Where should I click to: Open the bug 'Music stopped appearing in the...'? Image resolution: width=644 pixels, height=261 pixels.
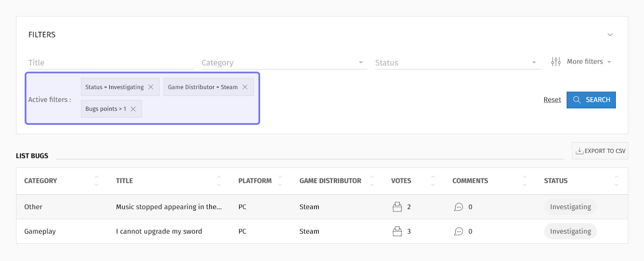point(169,207)
